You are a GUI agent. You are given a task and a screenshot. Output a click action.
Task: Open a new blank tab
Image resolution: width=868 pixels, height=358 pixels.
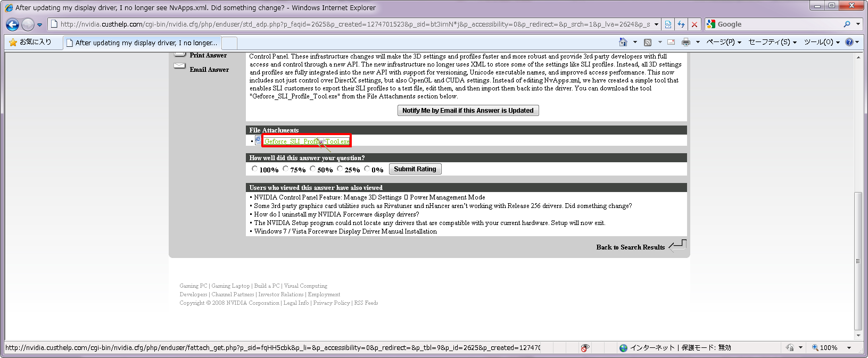[229, 43]
